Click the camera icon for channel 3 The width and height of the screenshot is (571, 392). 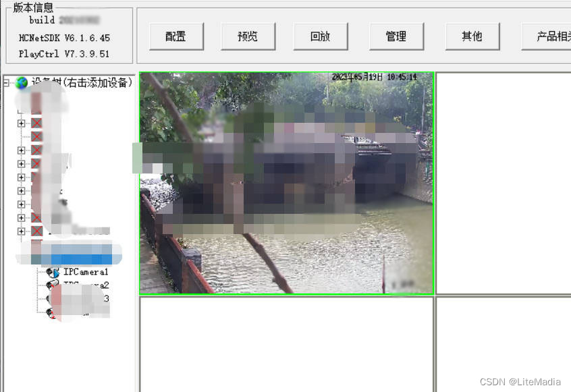click(x=48, y=297)
